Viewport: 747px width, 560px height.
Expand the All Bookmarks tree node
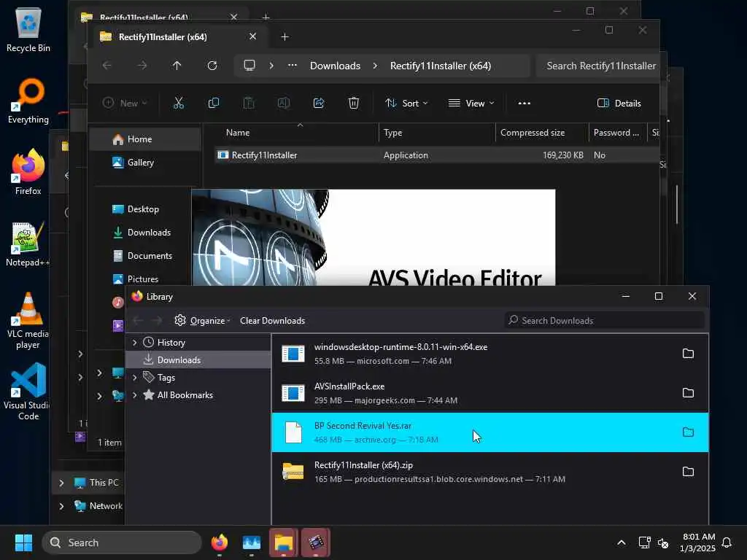pos(134,395)
